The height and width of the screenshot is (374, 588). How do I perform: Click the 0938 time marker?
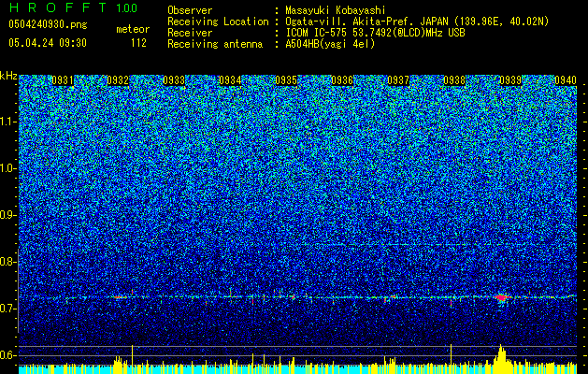[454, 80]
